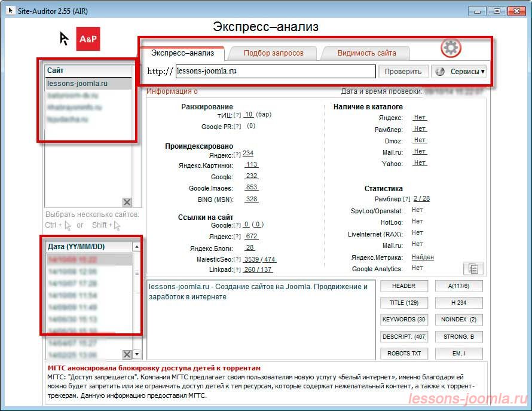Image resolution: width=532 pixels, height=411 pixels.
Task: Open Yahoo catalog Нет link
Action: coord(420,162)
